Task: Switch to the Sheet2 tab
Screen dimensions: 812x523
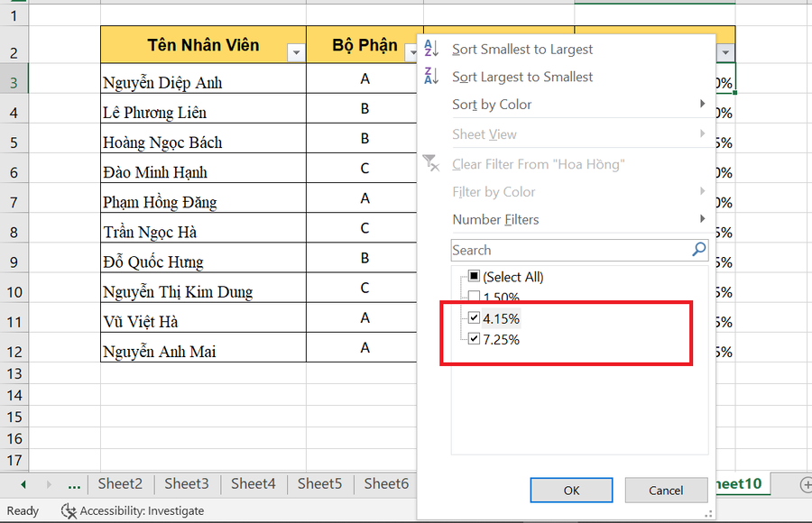Action: [120, 483]
